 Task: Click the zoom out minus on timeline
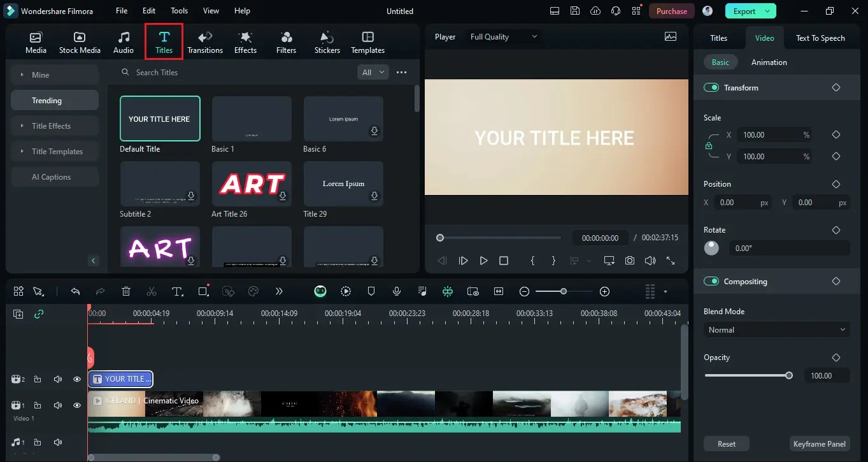pyautogui.click(x=524, y=291)
